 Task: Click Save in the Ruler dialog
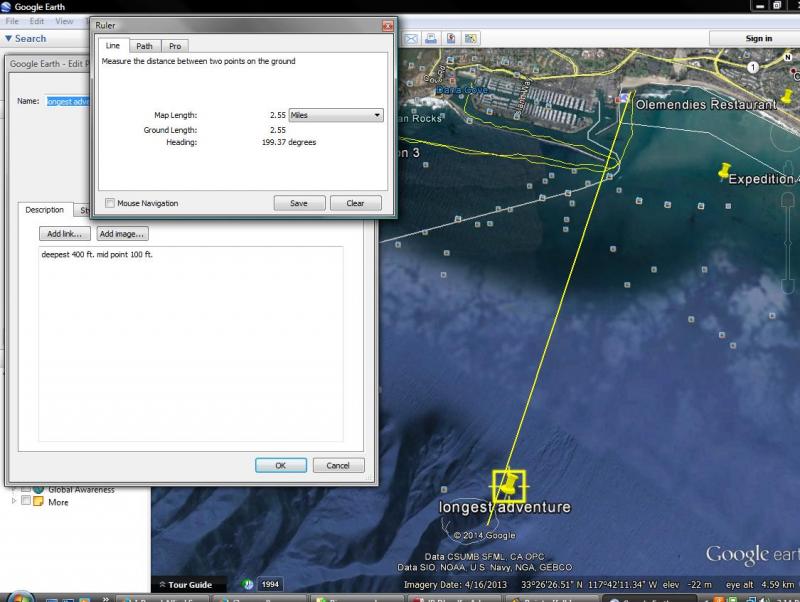(x=299, y=203)
